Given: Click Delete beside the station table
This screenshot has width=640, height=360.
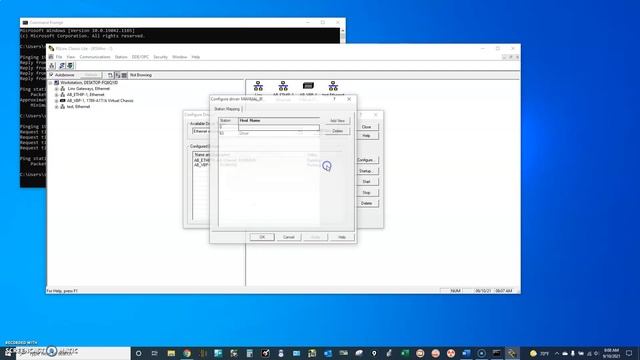Looking at the screenshot, I should pos(337,131).
